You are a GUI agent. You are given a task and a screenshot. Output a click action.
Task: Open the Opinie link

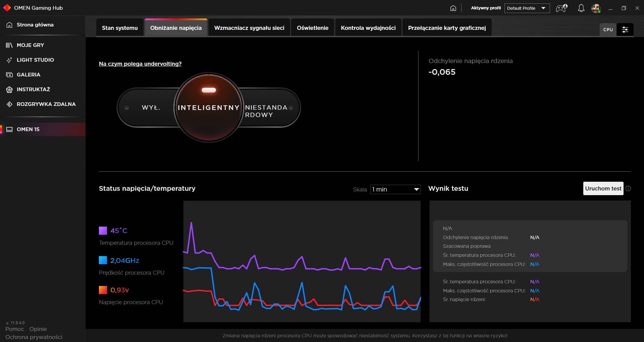coord(38,329)
